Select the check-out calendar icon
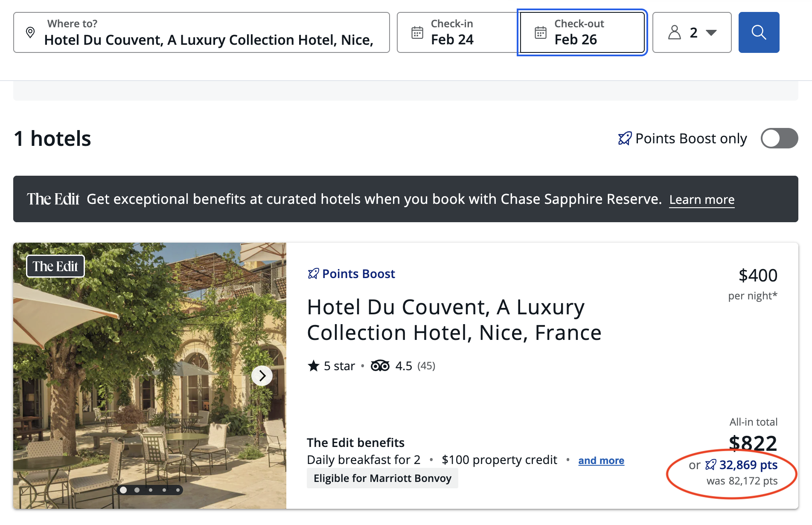The height and width of the screenshot is (525, 812). point(540,32)
